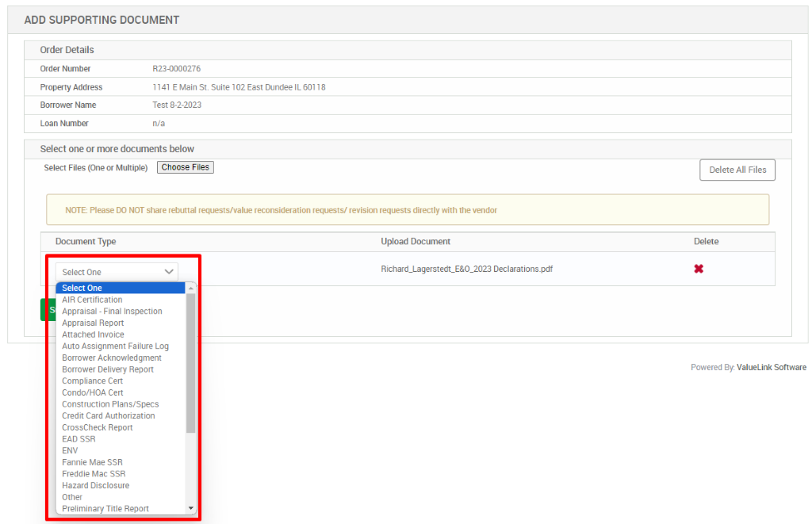Open the Document Type dropdown chevron
The image size is (812, 524).
pos(169,271)
